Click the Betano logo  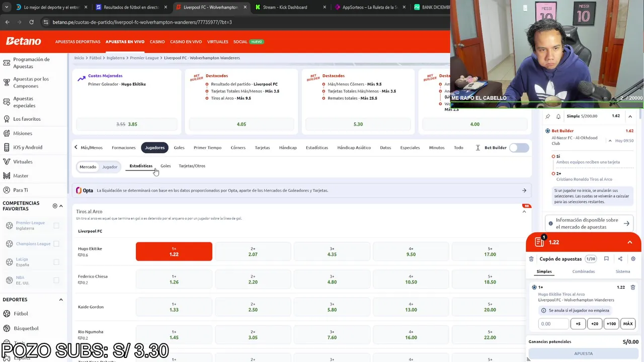tap(23, 41)
